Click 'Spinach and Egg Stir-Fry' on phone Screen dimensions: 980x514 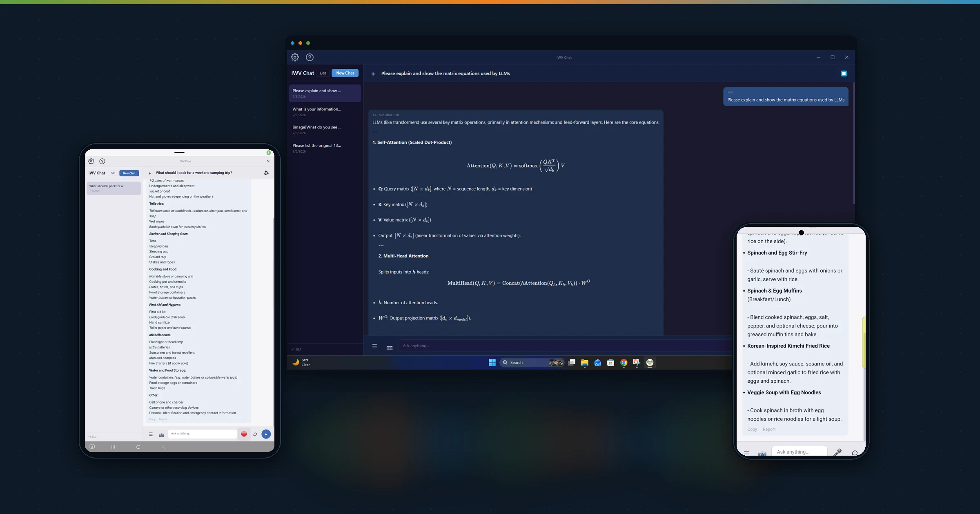(777, 253)
